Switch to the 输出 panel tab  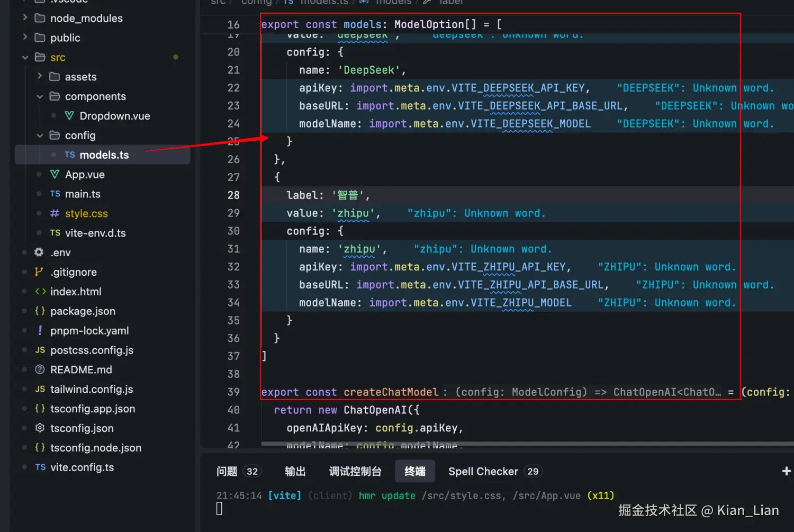click(x=295, y=471)
